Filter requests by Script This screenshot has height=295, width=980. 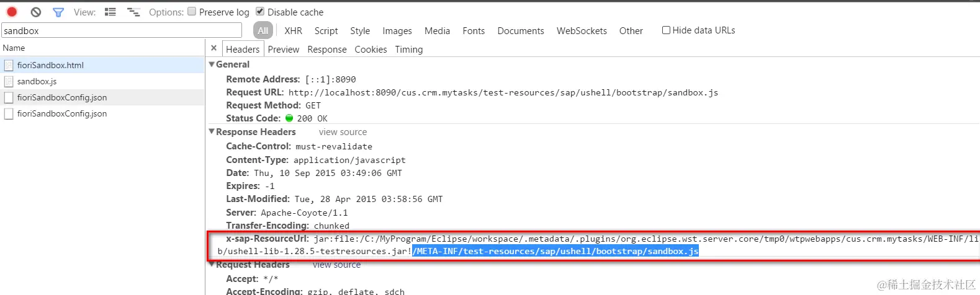(x=326, y=30)
